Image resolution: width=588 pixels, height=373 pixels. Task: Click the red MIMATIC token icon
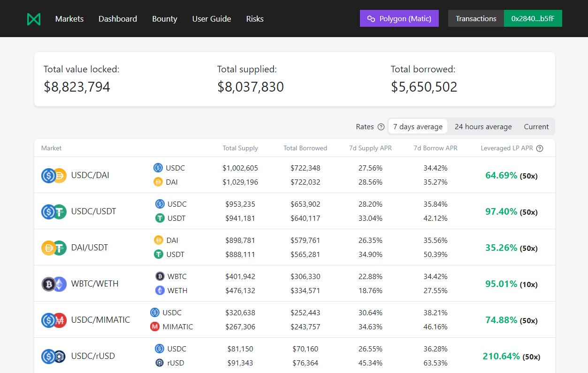[155, 326]
